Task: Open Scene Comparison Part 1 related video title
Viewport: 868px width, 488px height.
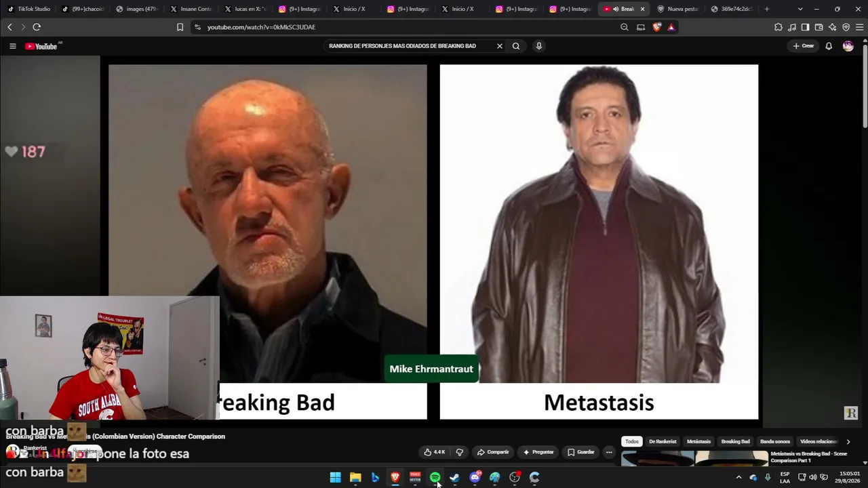Action: coord(809,457)
